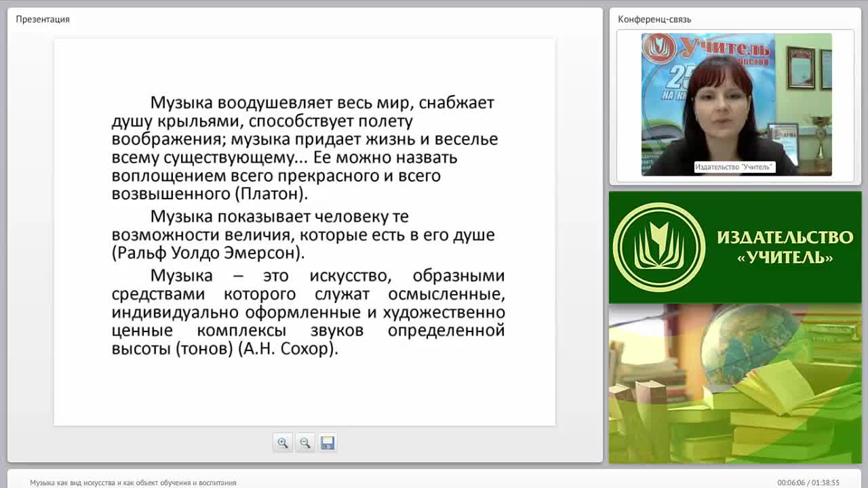Select the Презентация panel header

[43, 19]
